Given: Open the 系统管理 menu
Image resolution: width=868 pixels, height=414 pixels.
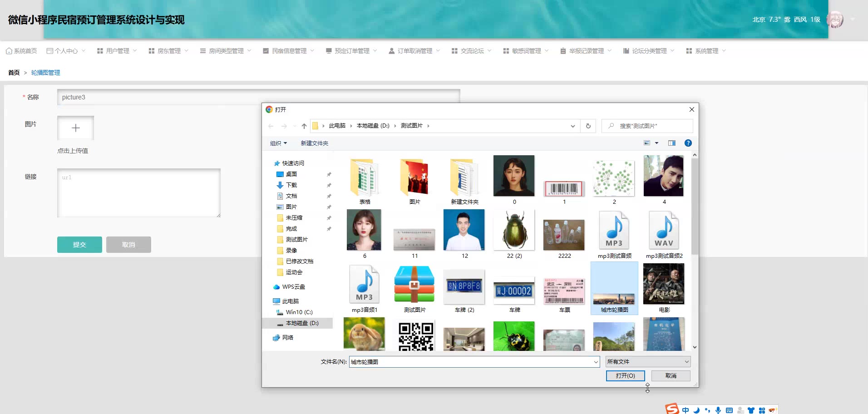Looking at the screenshot, I should 706,51.
